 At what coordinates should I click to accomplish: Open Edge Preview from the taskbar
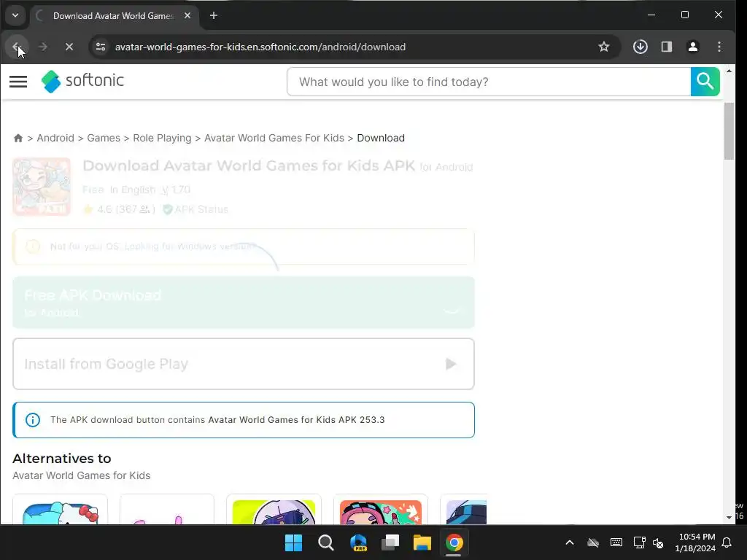coord(358,542)
